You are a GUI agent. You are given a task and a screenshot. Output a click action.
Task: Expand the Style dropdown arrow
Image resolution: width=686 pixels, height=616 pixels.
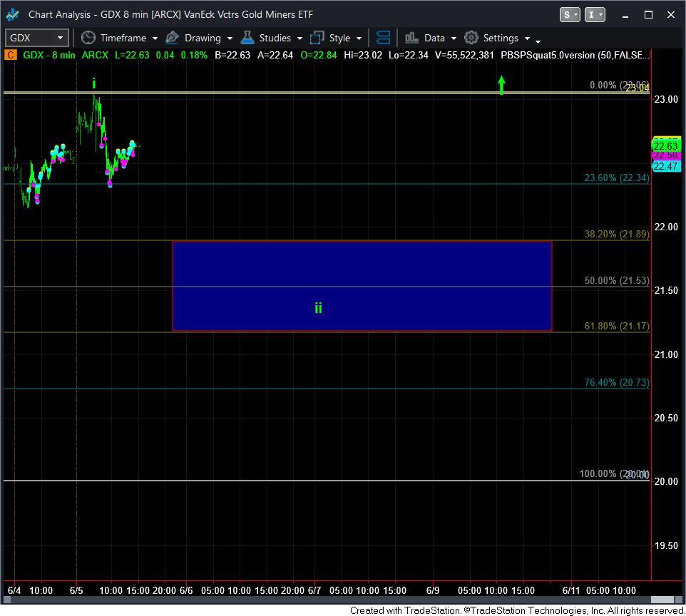359,38
